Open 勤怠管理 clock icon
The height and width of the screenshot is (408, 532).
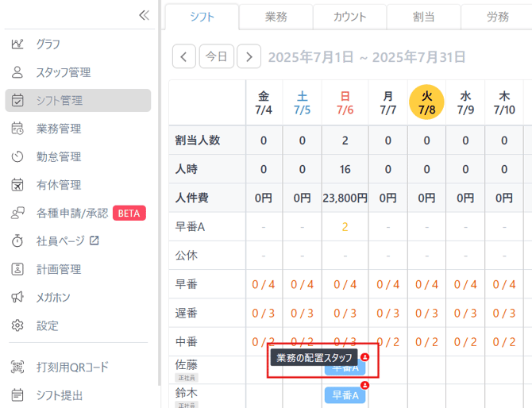coord(18,156)
